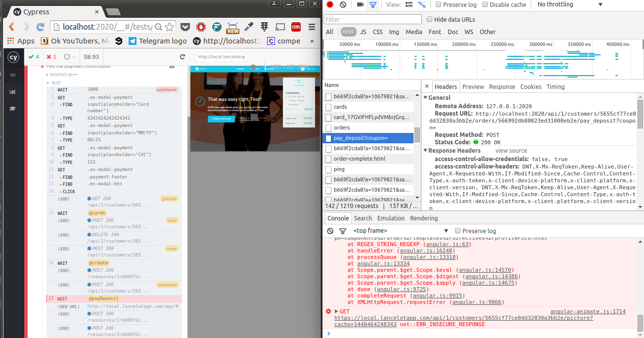Open the Cypress tests code icon in the sidebar
The height and width of the screenshot is (338, 644).
[13, 75]
